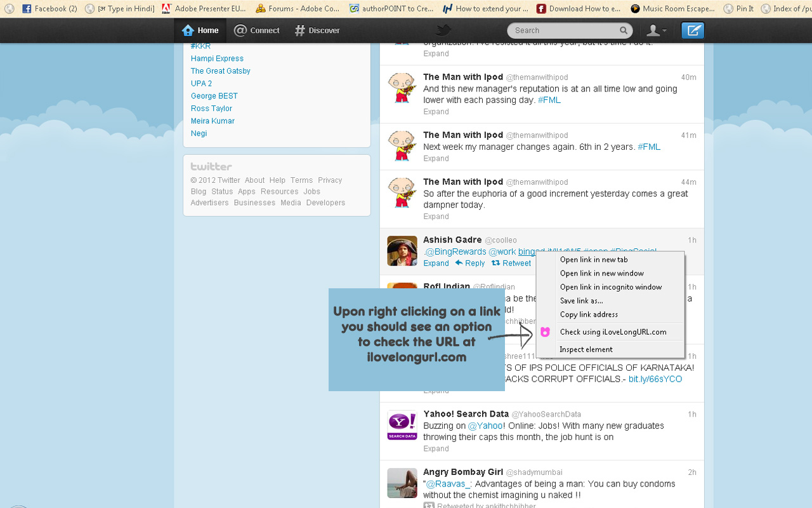Open the Privacy footer link
812x508 pixels.
point(330,180)
